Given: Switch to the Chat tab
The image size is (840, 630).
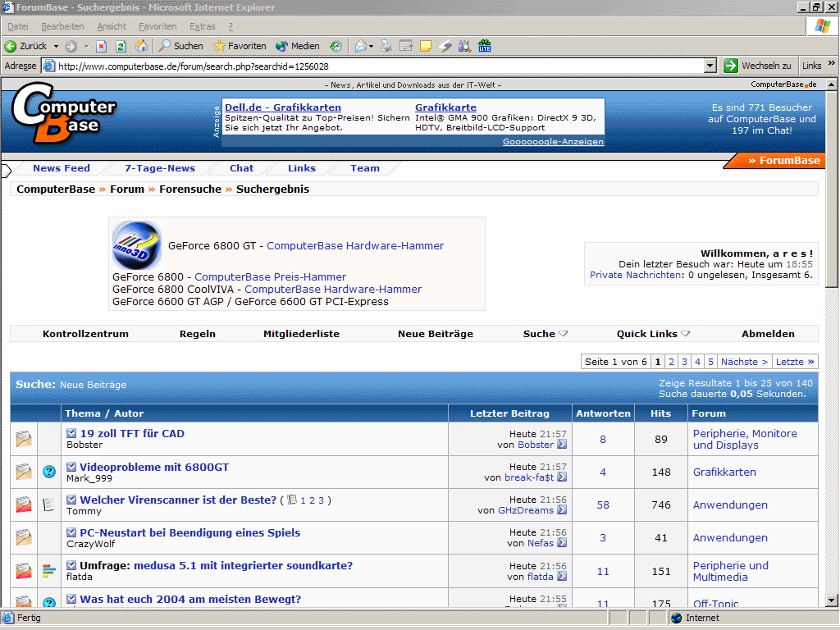Looking at the screenshot, I should [x=242, y=168].
